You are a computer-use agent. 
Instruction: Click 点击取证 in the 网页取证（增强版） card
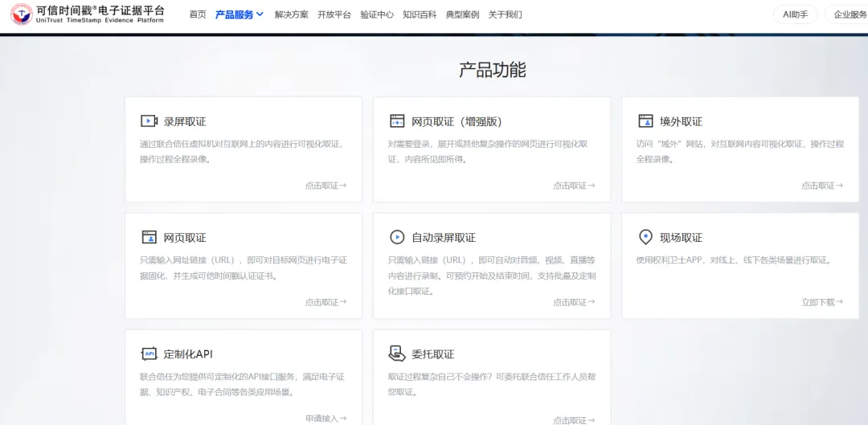click(x=574, y=186)
